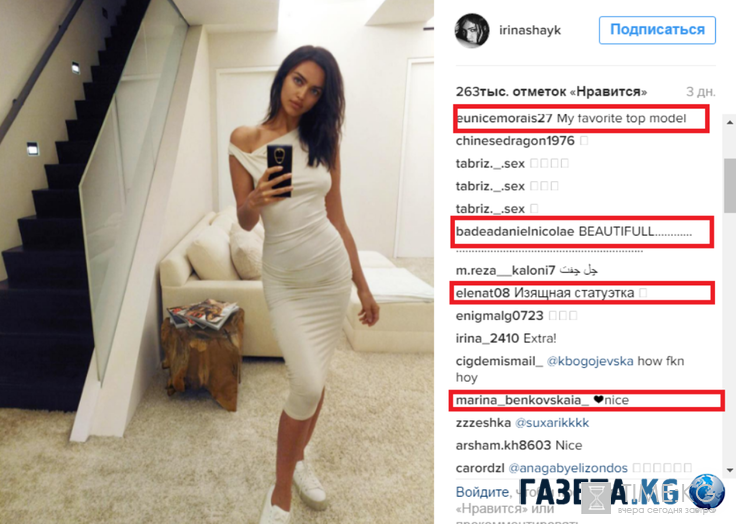Click the selfie photo of the post
The height and width of the screenshot is (524, 736).
pos(217,262)
